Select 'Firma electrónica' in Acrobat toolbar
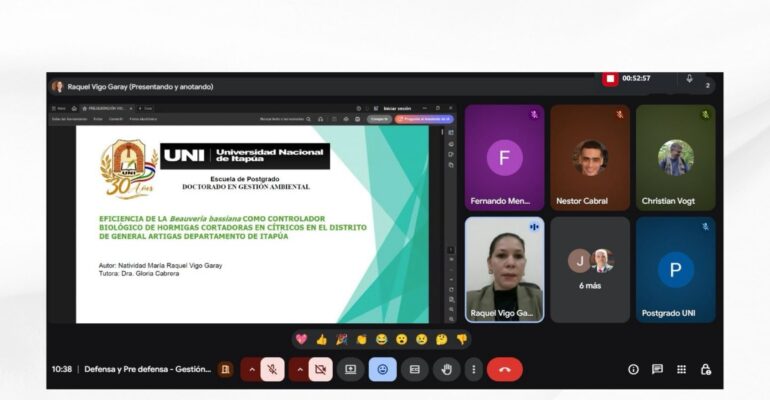 click(x=143, y=119)
